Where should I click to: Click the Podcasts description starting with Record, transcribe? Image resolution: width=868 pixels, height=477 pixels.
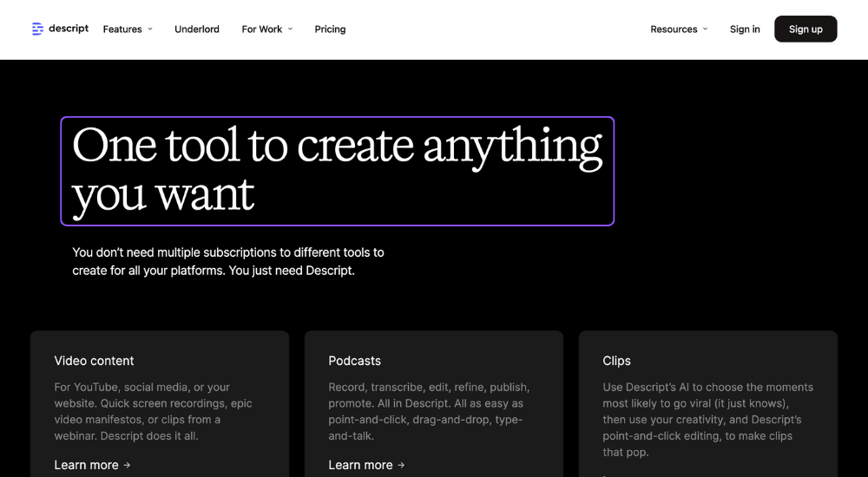click(x=429, y=411)
